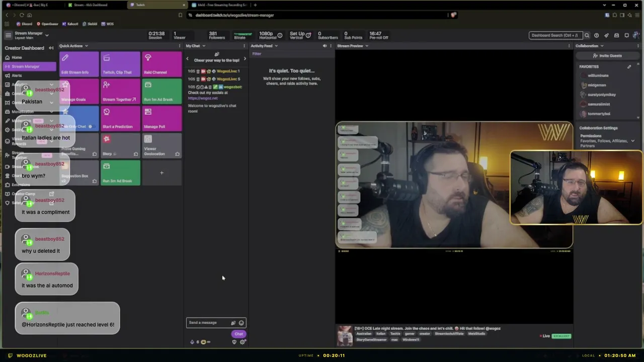This screenshot has height=362, width=644.
Task: Expand the Stream Preview panel dropdown
Action: click(367, 46)
